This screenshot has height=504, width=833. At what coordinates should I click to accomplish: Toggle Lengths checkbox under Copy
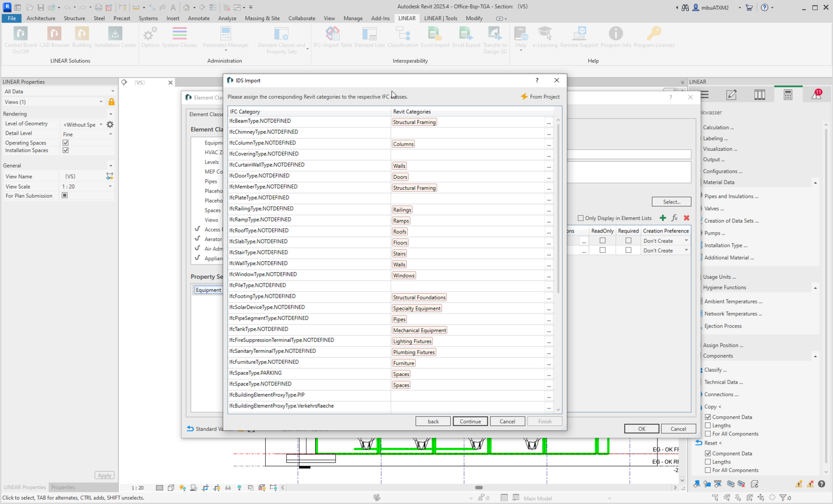pyautogui.click(x=708, y=425)
